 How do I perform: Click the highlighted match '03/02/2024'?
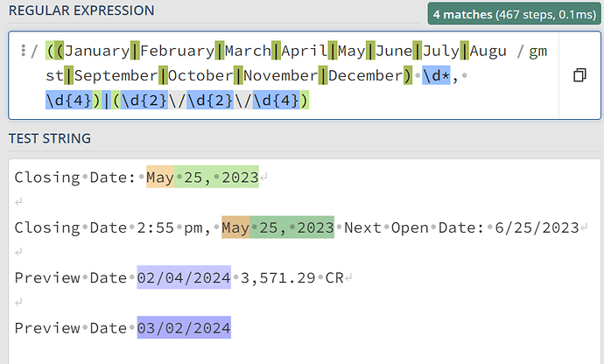point(184,328)
